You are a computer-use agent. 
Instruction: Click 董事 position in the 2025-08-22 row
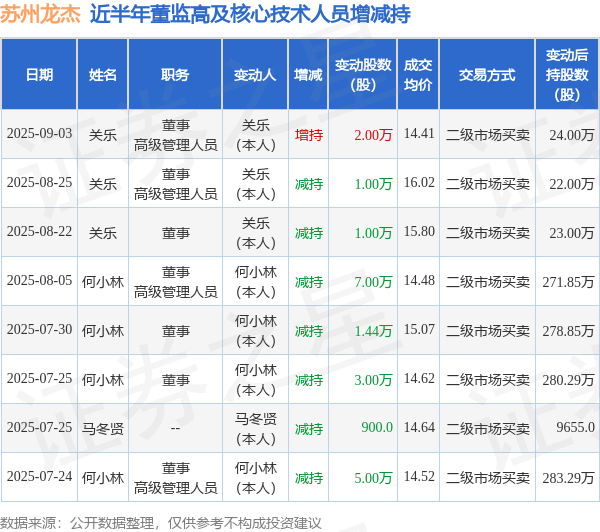click(175, 233)
